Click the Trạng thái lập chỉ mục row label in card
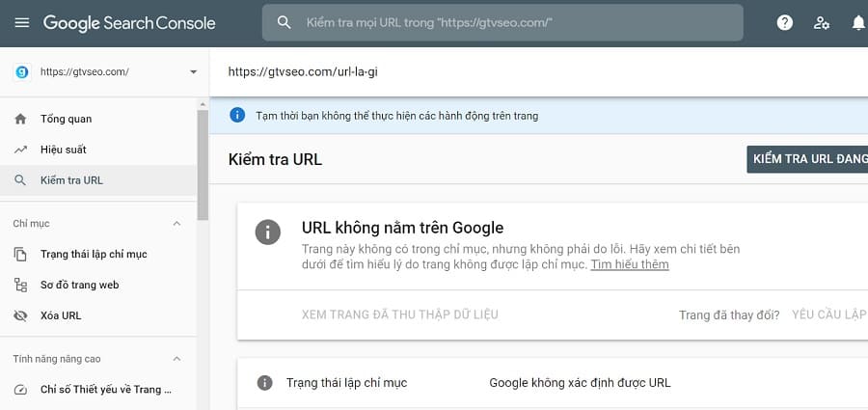 [x=346, y=383]
